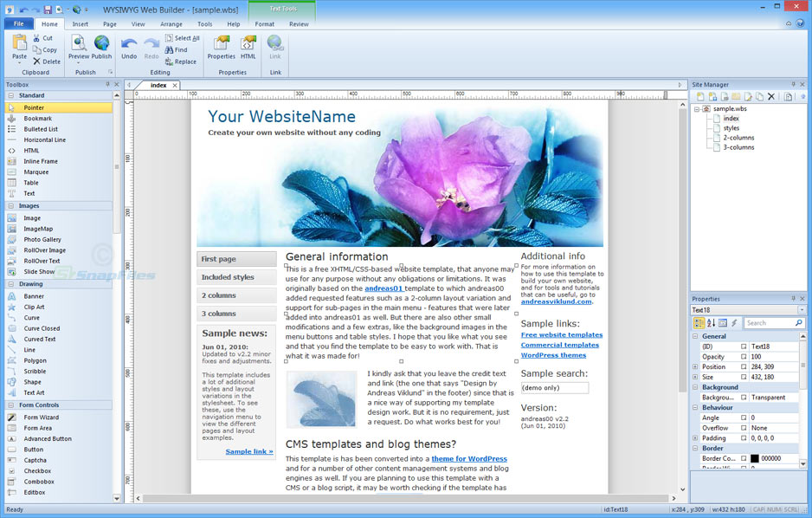This screenshot has height=518, width=812.
Task: Toggle the marker box beside Opacity property
Action: (743, 357)
